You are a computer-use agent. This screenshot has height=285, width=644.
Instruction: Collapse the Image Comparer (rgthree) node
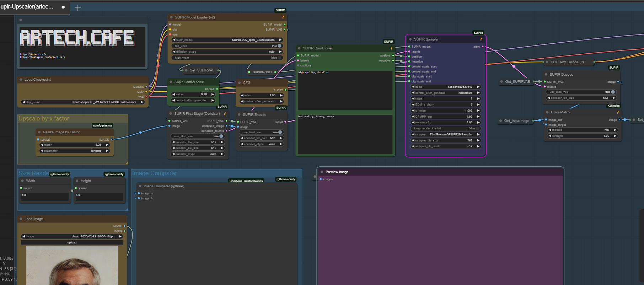(x=140, y=186)
